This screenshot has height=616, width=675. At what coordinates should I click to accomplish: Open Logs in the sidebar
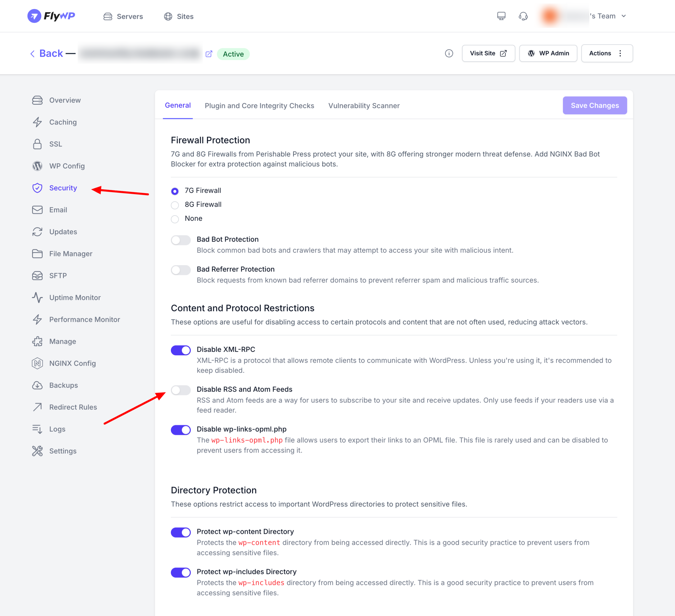click(49, 429)
